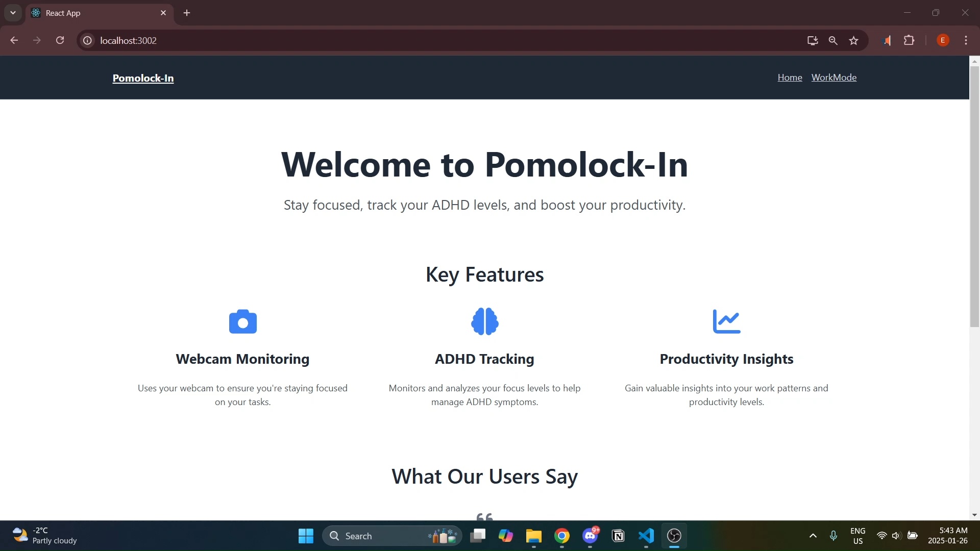Screen dimensions: 980x551
Task: Click the blue camera Webcam Monitoring icon
Action: [x=242, y=321]
